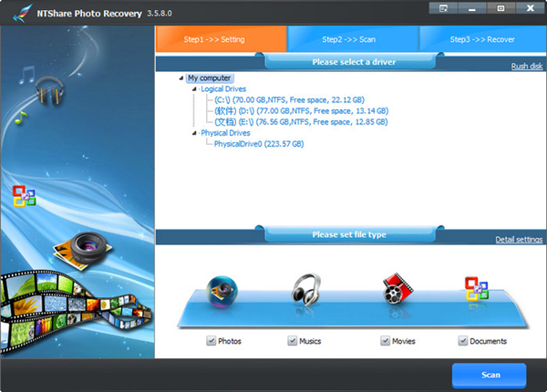547x392 pixels.
Task: Uncheck the Documents checkbox
Action: click(463, 341)
